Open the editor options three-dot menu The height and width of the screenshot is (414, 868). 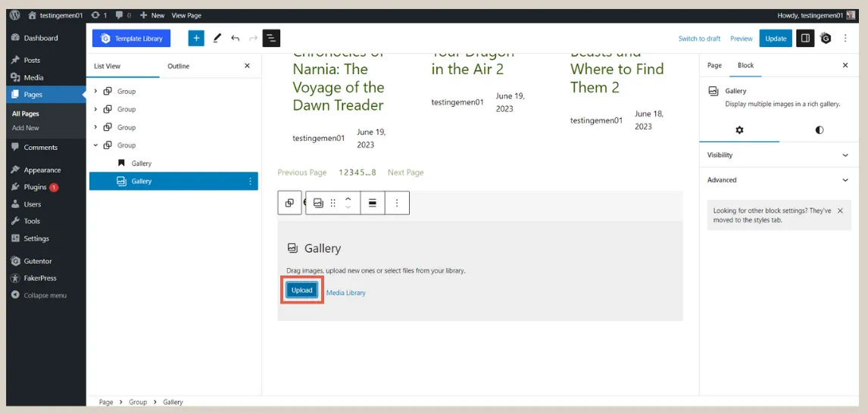(x=845, y=38)
